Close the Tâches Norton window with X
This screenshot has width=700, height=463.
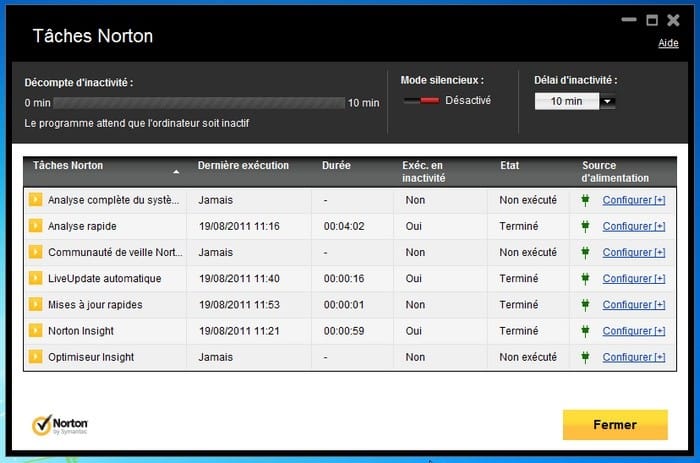[x=673, y=20]
